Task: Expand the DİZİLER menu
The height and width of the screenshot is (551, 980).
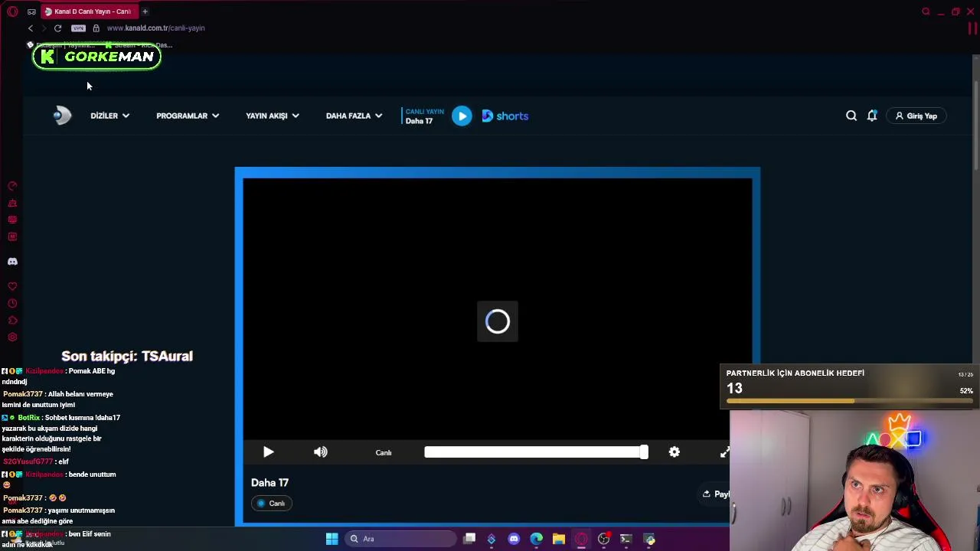Action: coord(110,116)
